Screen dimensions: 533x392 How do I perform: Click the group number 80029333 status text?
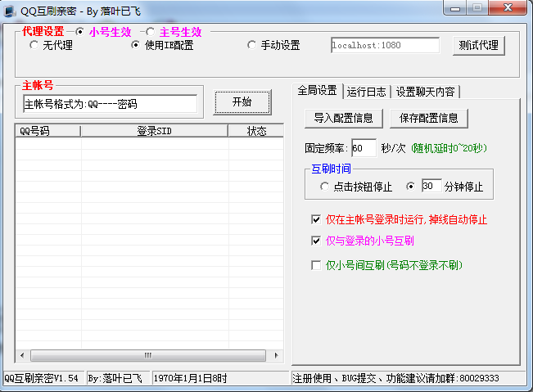(x=479, y=378)
